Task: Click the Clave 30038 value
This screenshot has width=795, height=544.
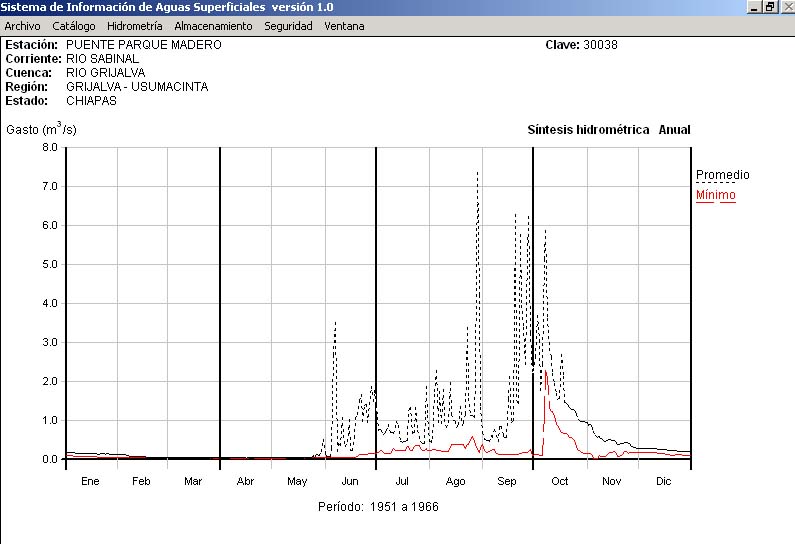Action: tap(602, 45)
